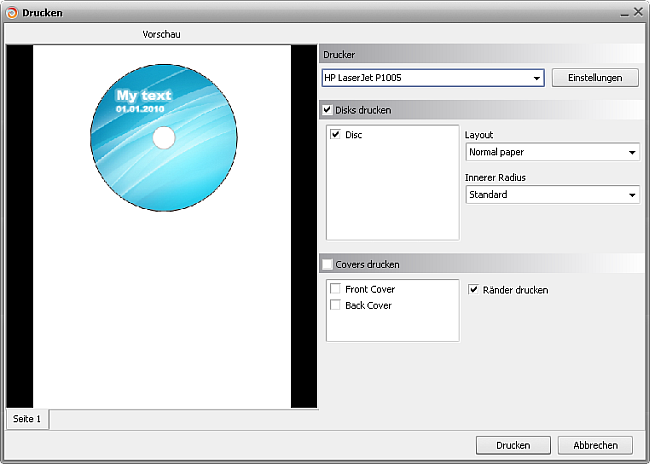
Task: Toggle the Ränder drucken checkbox
Action: pos(473,289)
